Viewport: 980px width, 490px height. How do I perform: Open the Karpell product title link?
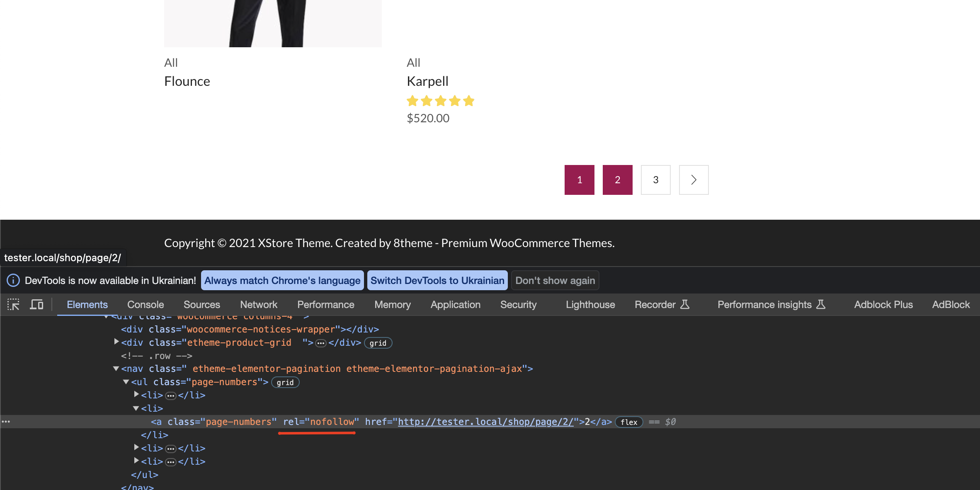[x=427, y=81]
